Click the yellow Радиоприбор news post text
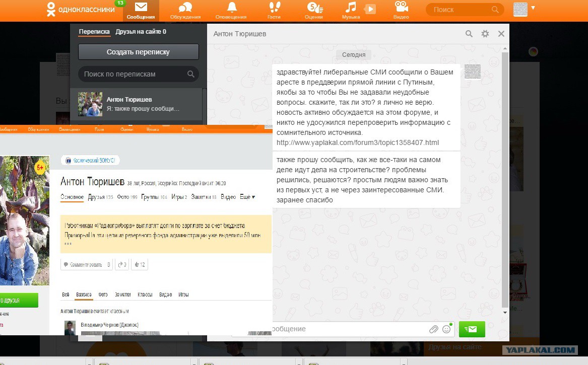 [x=162, y=231]
